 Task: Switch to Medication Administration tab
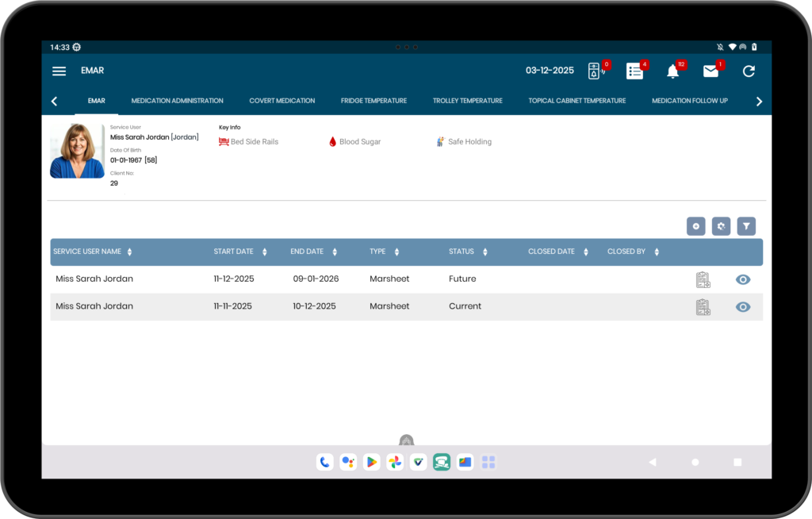[177, 101]
